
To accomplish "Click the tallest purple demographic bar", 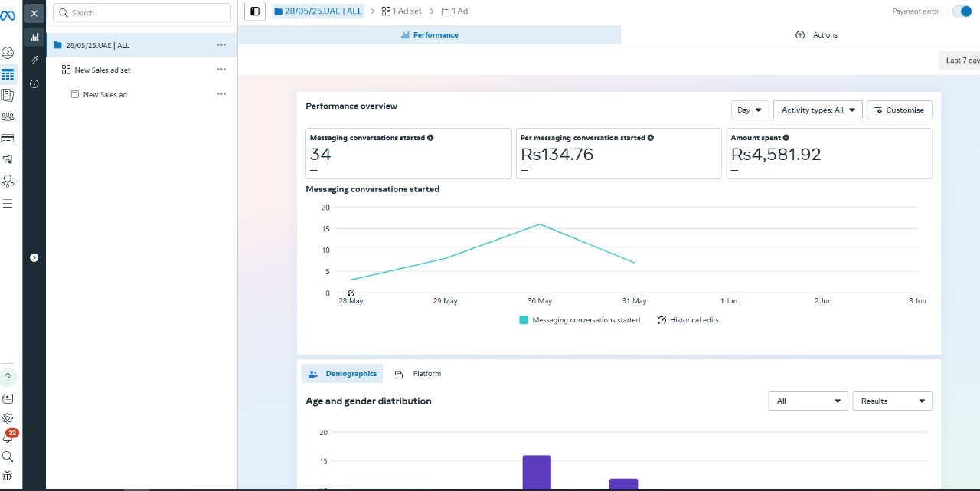I will pyautogui.click(x=537, y=473).
